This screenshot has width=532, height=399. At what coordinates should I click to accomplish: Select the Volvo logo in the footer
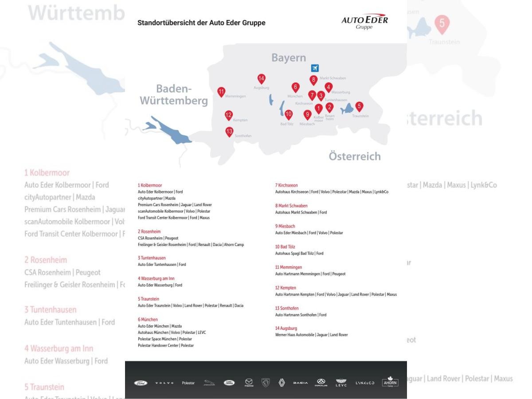[x=164, y=383]
